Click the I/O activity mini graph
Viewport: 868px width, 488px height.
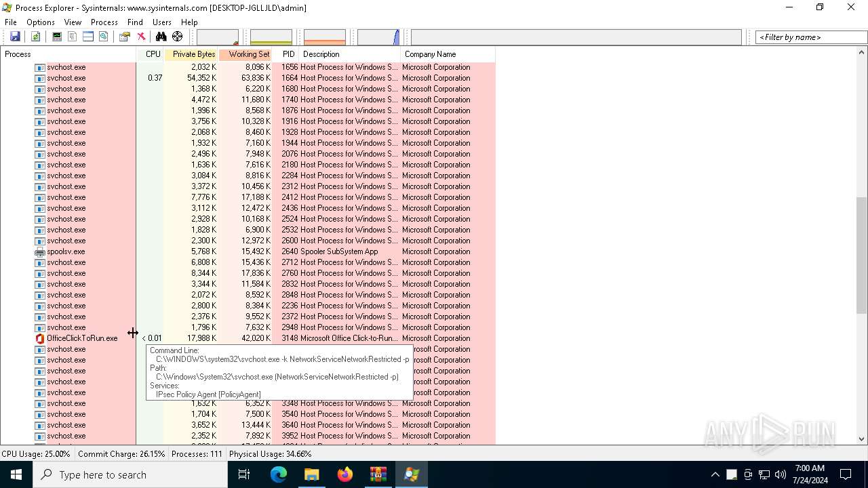(x=378, y=37)
